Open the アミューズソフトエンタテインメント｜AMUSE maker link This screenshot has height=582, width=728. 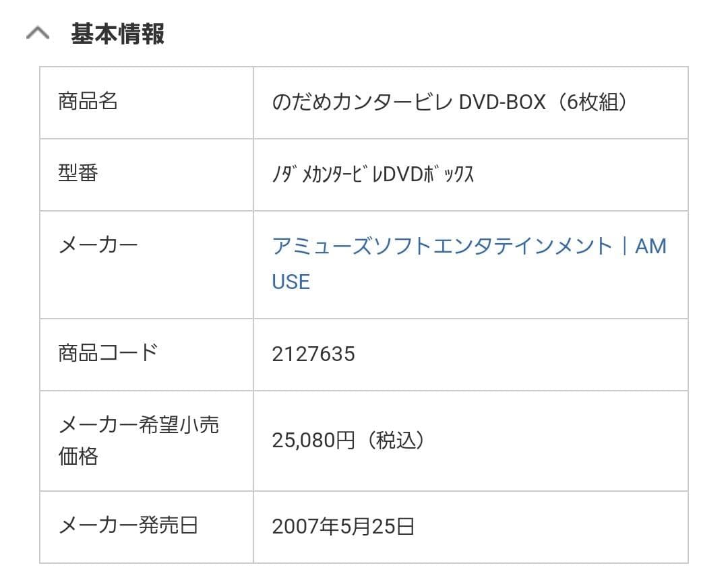[468, 245]
